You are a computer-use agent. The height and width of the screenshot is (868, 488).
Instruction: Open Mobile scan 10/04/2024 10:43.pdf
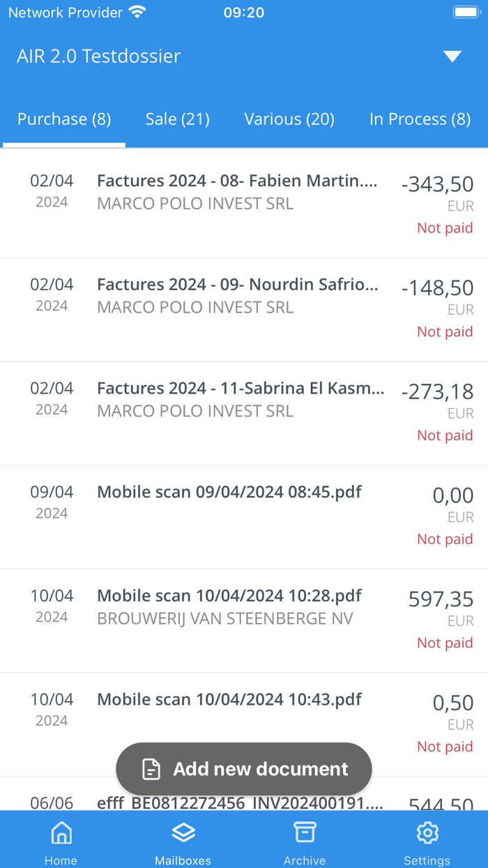coord(229,700)
